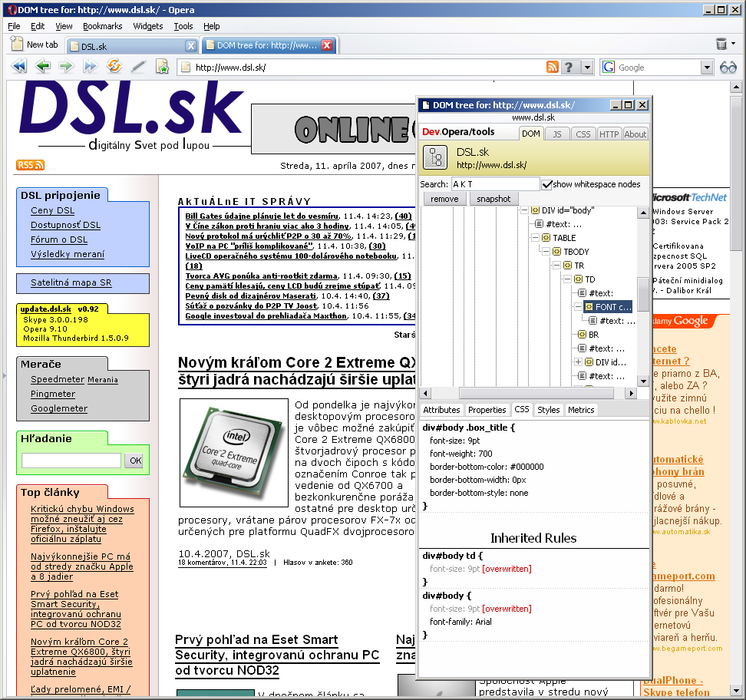This screenshot has height=700, width=746.
Task: Close the DSL.sk tab
Action: click(x=191, y=46)
